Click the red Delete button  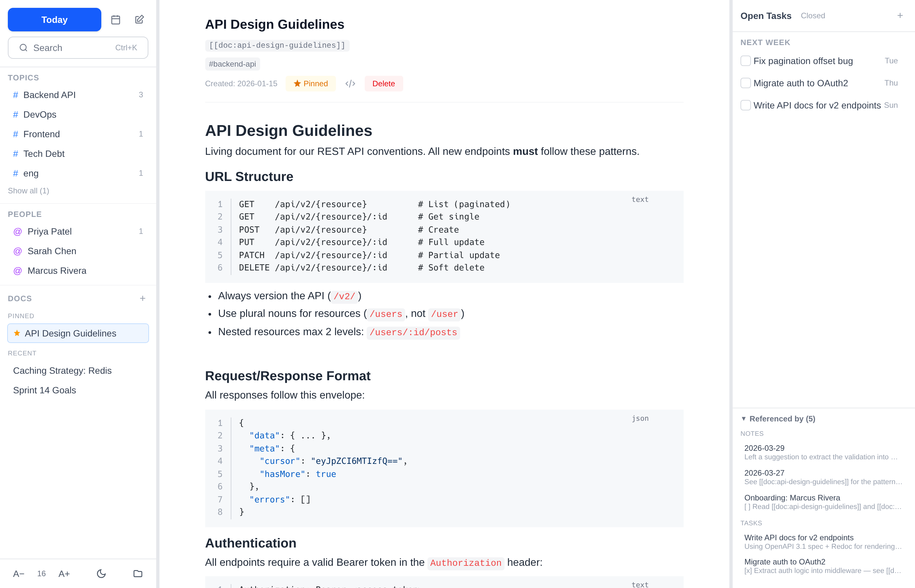coord(383,84)
